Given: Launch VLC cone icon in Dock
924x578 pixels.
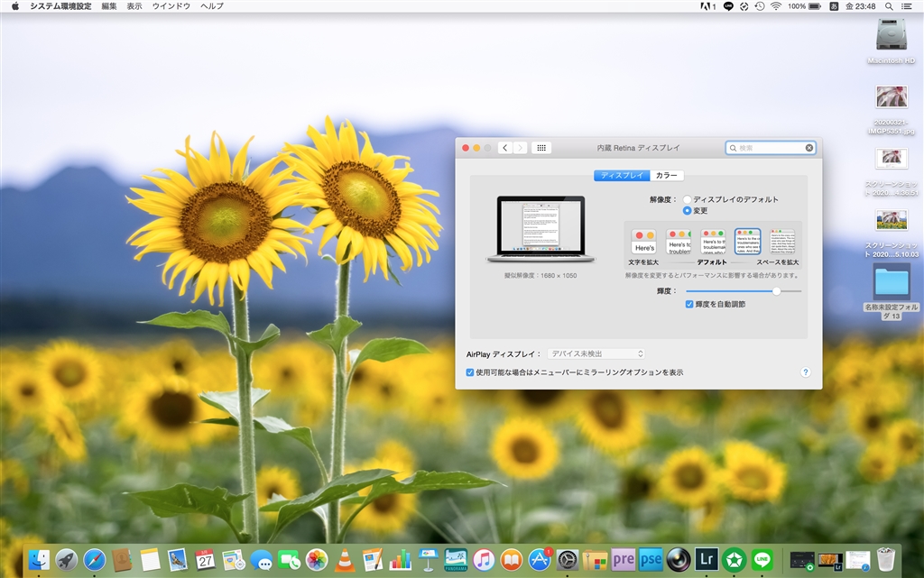Looking at the screenshot, I should tap(344, 560).
